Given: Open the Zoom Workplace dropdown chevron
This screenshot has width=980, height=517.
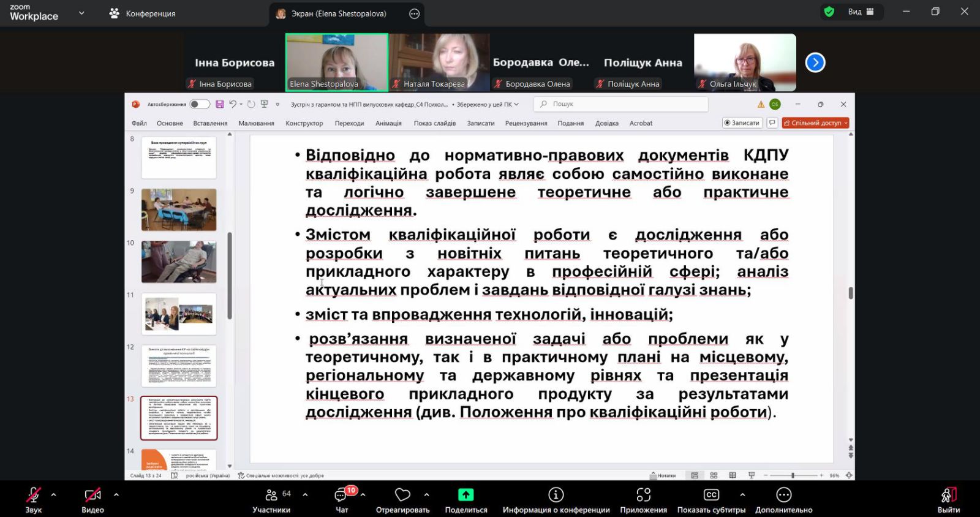Looking at the screenshot, I should pos(81,13).
